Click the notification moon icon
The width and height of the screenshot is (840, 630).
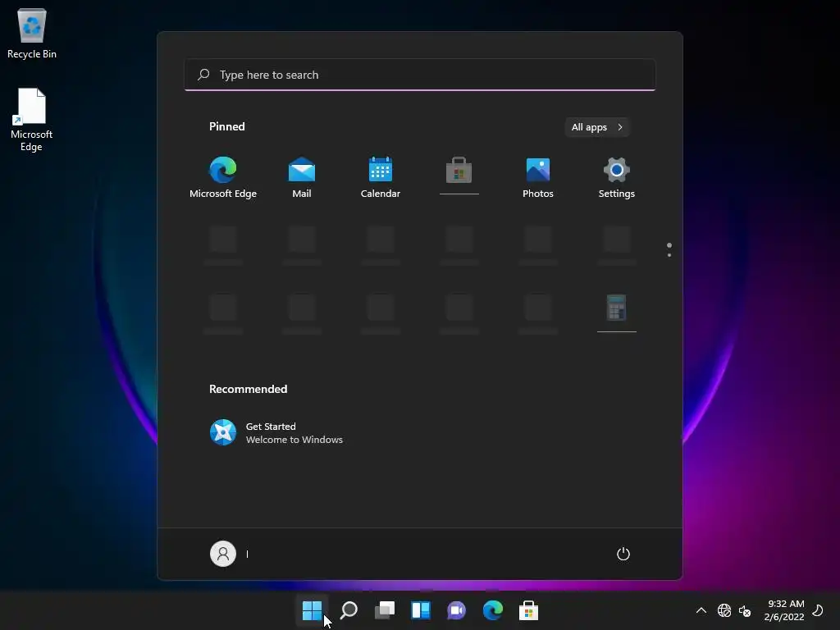coord(818,610)
